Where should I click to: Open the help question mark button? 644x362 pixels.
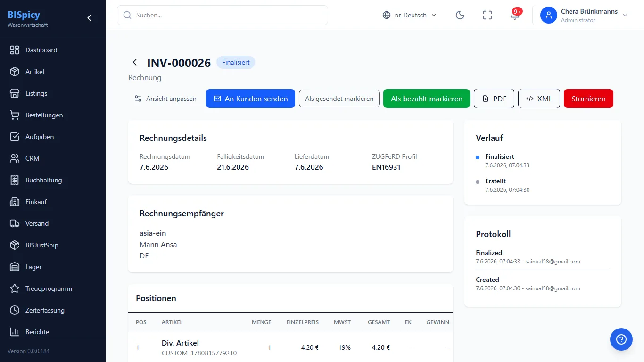pyautogui.click(x=621, y=339)
